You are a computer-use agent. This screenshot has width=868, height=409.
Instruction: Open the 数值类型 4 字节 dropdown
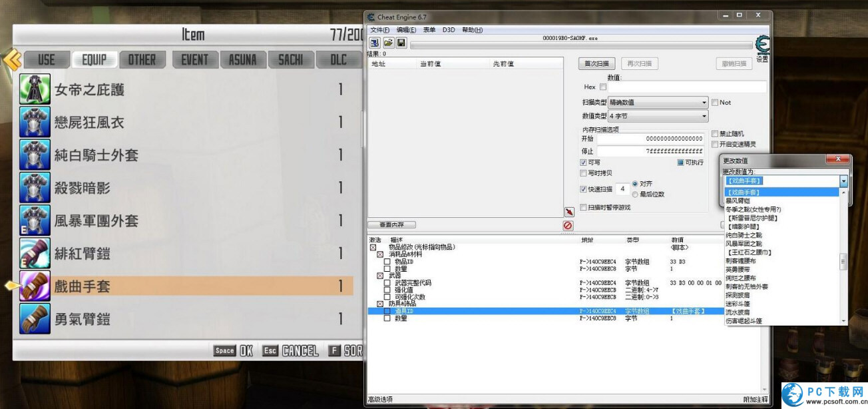(x=658, y=117)
